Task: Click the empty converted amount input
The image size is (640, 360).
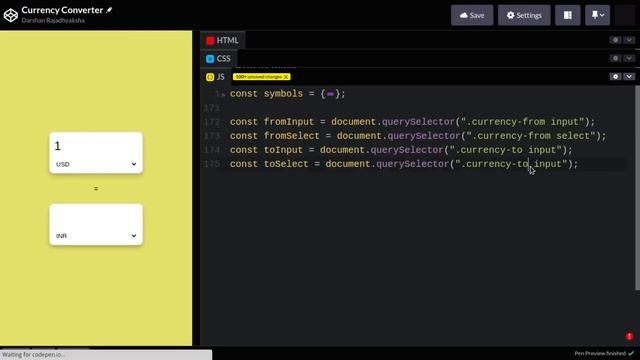Action: (x=96, y=218)
